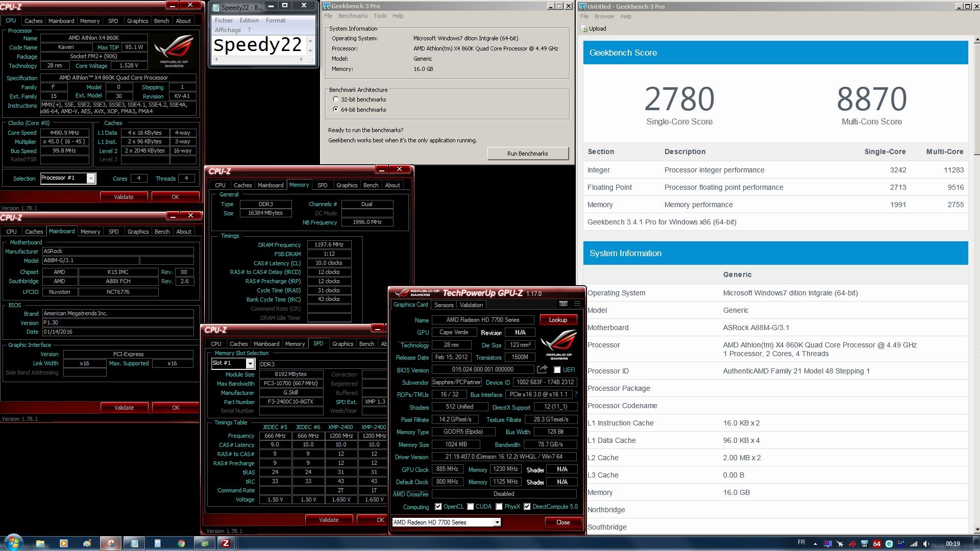This screenshot has width=980, height=551.
Task: Click the Core Speed value 4490.9 MHz
Action: pyautogui.click(x=65, y=133)
